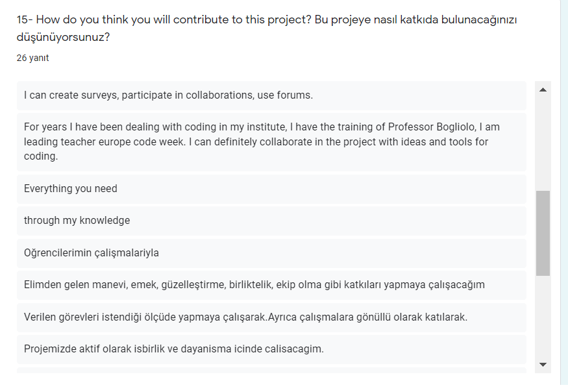Click the scrollbar down arrow
The height and width of the screenshot is (392, 568).
click(x=542, y=364)
